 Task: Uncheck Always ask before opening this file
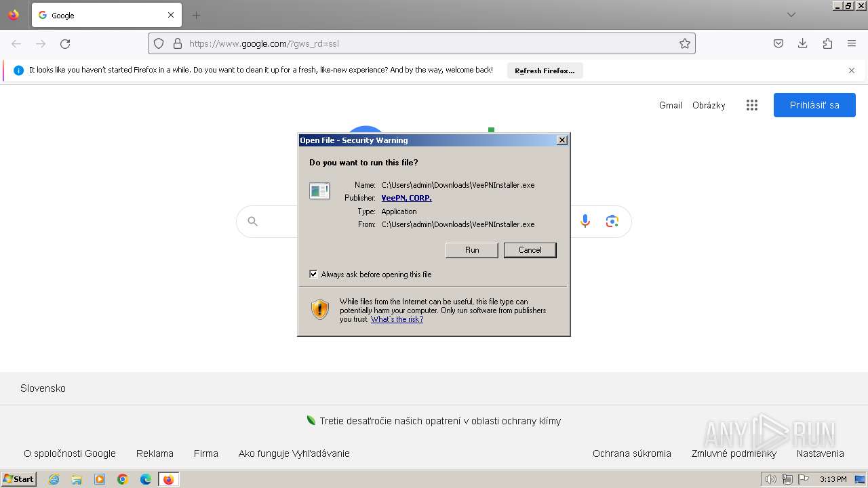[313, 274]
